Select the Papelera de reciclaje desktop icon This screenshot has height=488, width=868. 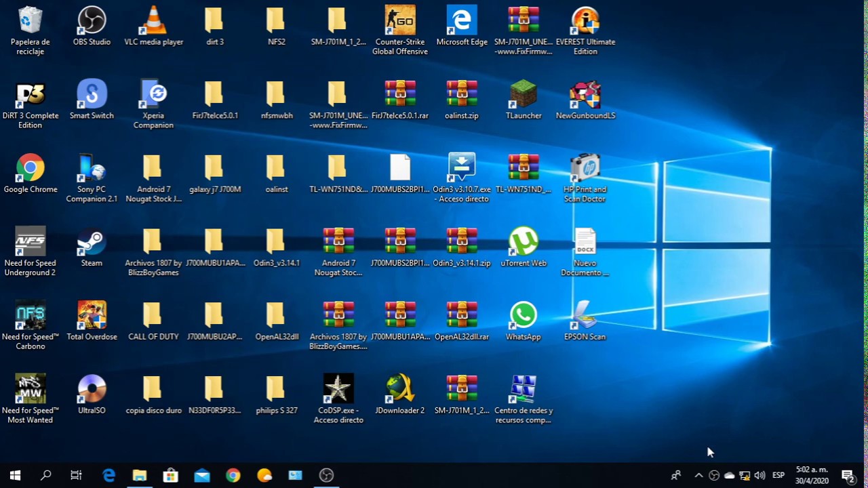31,31
